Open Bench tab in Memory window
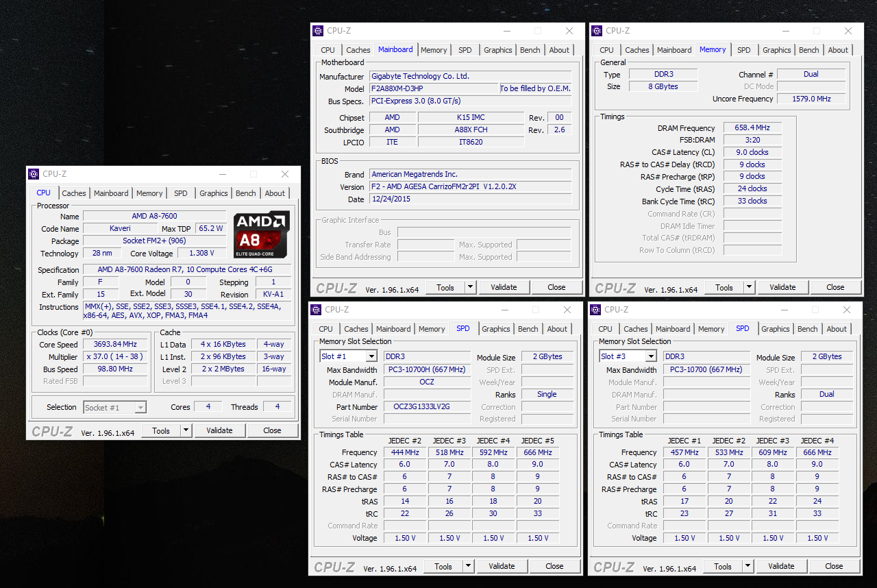The height and width of the screenshot is (588, 877). pos(809,50)
